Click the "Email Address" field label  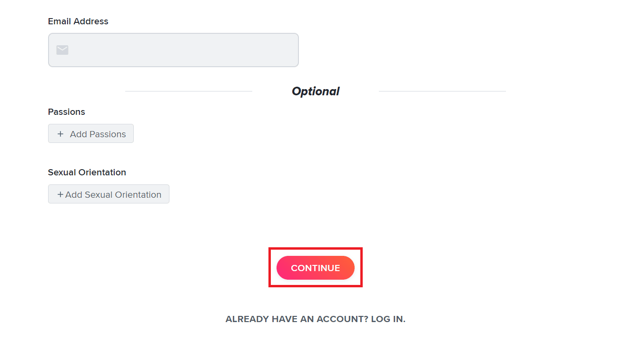coord(78,21)
